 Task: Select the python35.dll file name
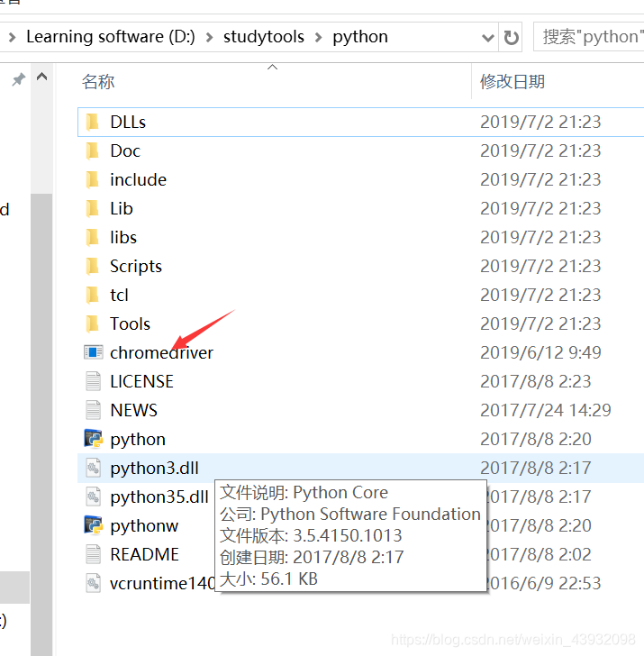[159, 497]
